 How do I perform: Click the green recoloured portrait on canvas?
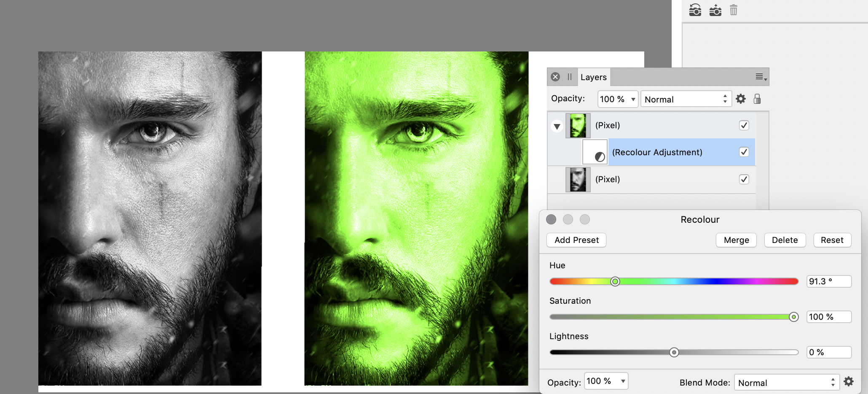416,219
